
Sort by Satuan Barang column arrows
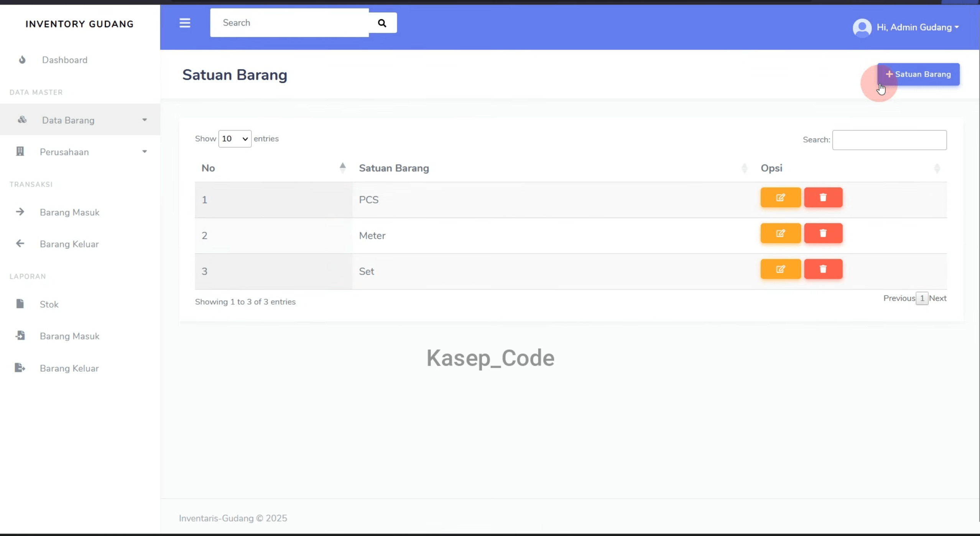coord(744,168)
